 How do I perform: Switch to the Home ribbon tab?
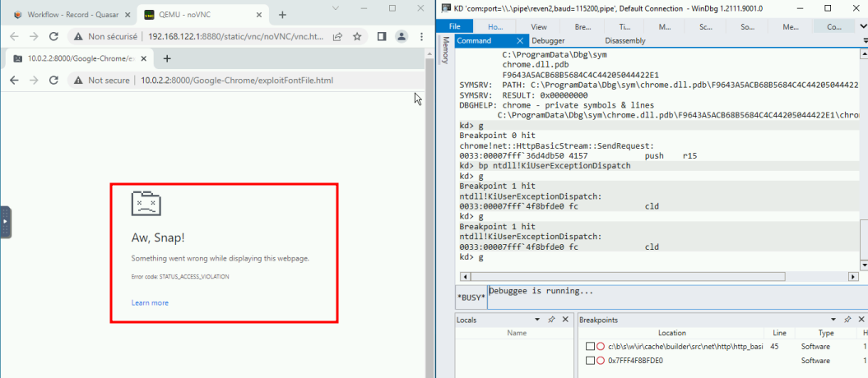[495, 26]
